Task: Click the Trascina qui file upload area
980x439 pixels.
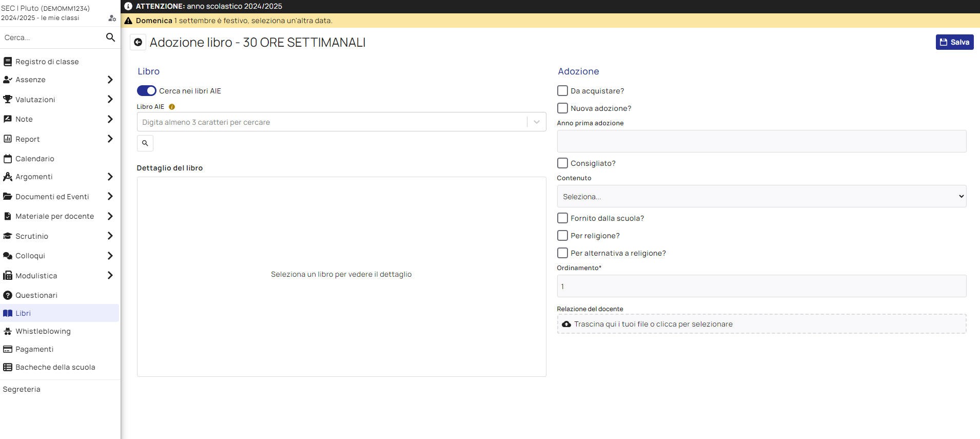Action: pos(761,324)
